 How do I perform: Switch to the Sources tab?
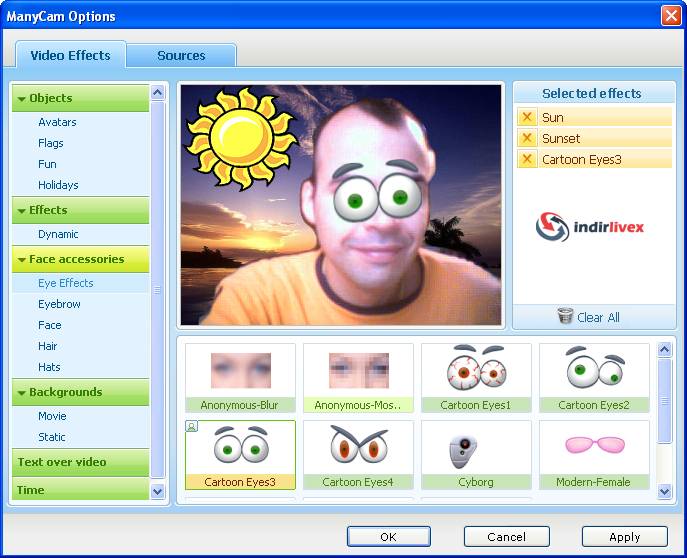(x=181, y=56)
